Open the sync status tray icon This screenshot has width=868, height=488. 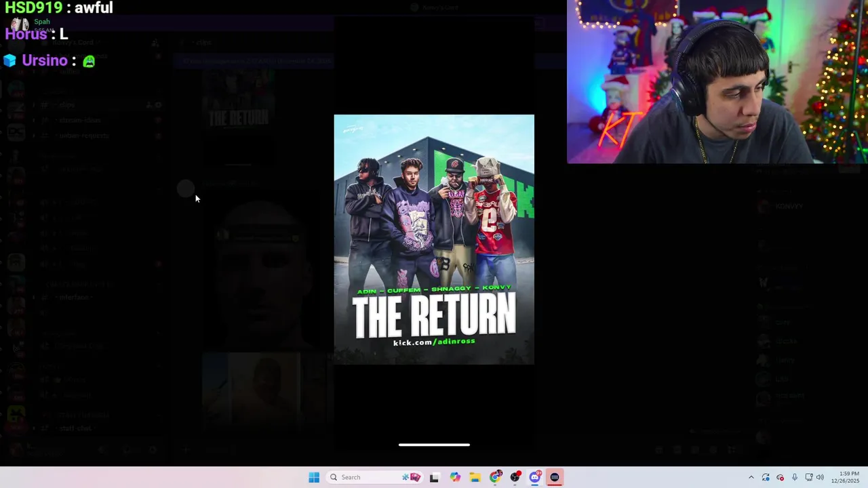(x=766, y=477)
